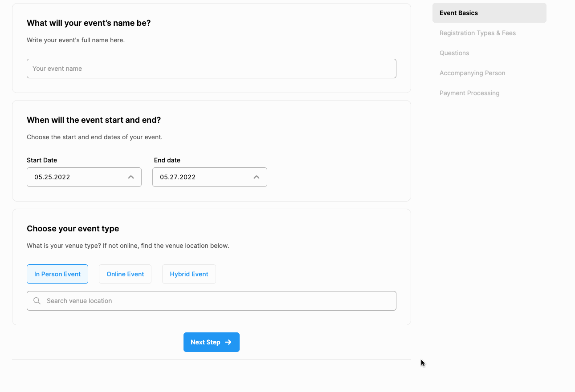The width and height of the screenshot is (575, 392).
Task: Navigate to Accompanying Person step
Action: pos(472,73)
